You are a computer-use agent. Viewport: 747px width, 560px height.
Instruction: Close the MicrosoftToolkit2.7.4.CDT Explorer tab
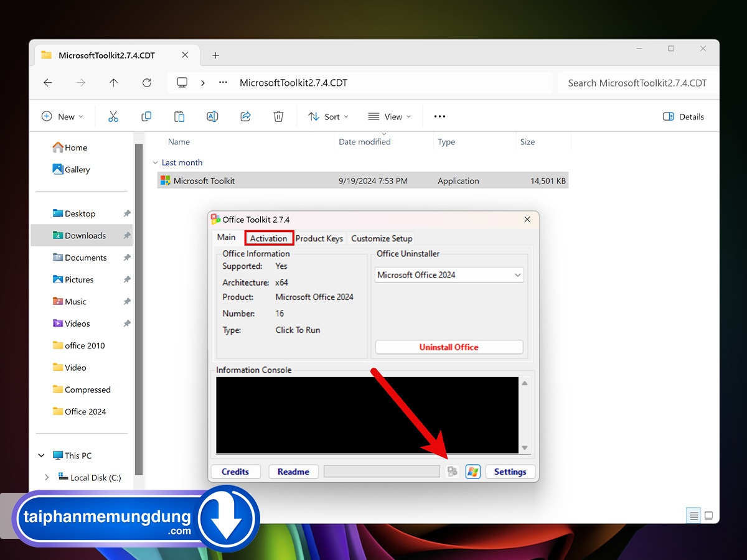[185, 55]
